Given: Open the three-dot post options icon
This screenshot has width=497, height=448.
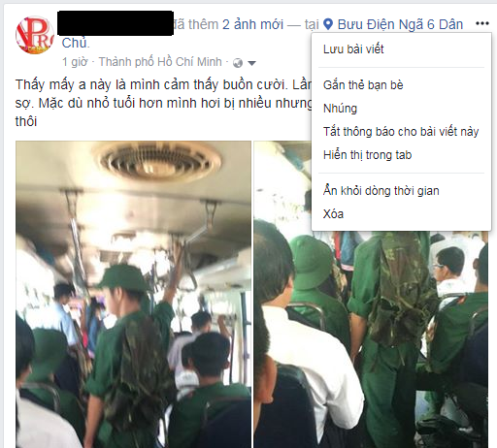Looking at the screenshot, I should (481, 23).
